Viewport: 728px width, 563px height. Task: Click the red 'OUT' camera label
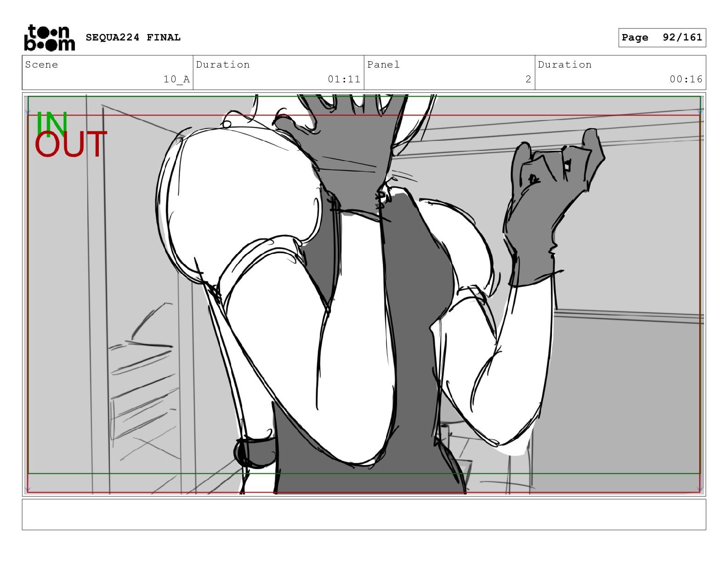pos(71,144)
